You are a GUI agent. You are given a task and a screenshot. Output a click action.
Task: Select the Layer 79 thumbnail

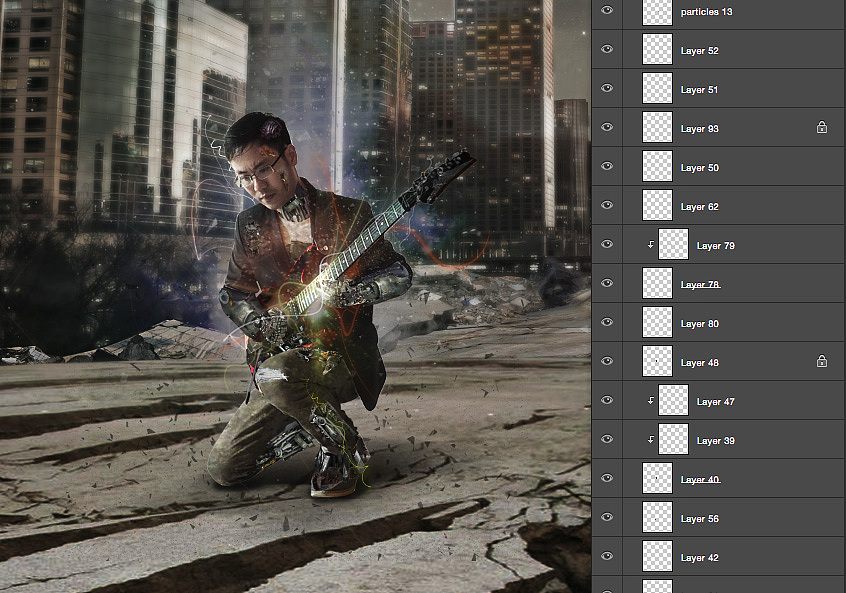[673, 244]
